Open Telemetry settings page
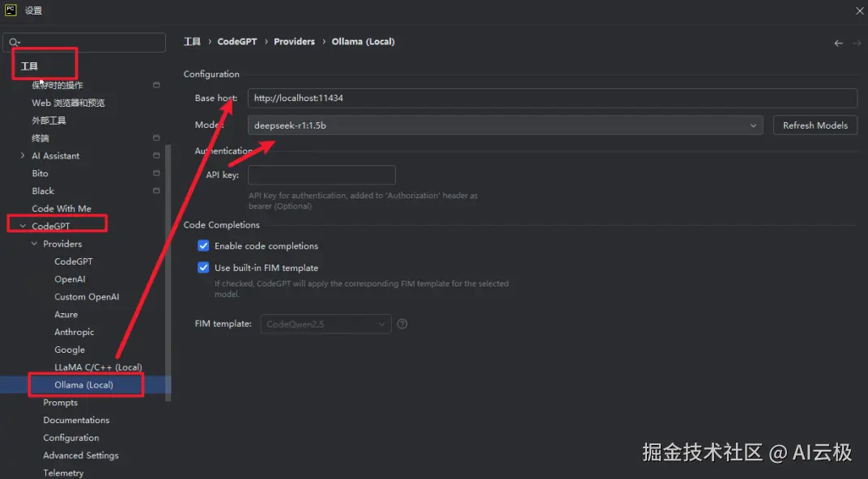The height and width of the screenshot is (479, 868). click(x=63, y=473)
